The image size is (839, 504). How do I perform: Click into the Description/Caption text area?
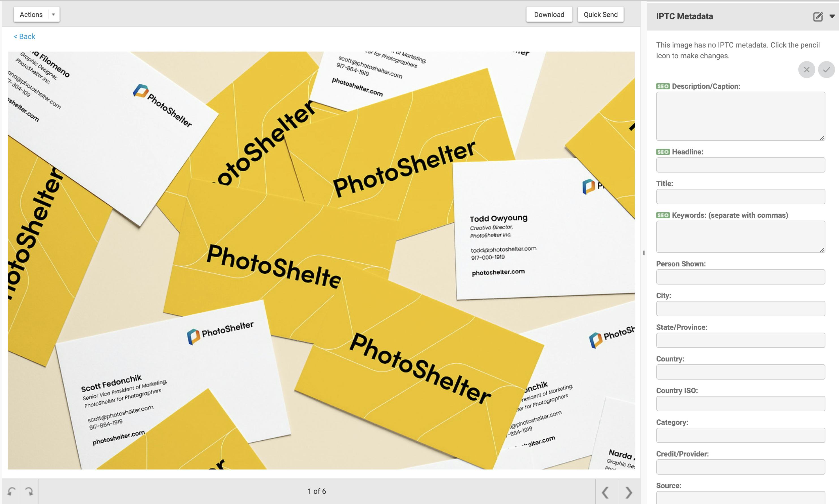[740, 116]
